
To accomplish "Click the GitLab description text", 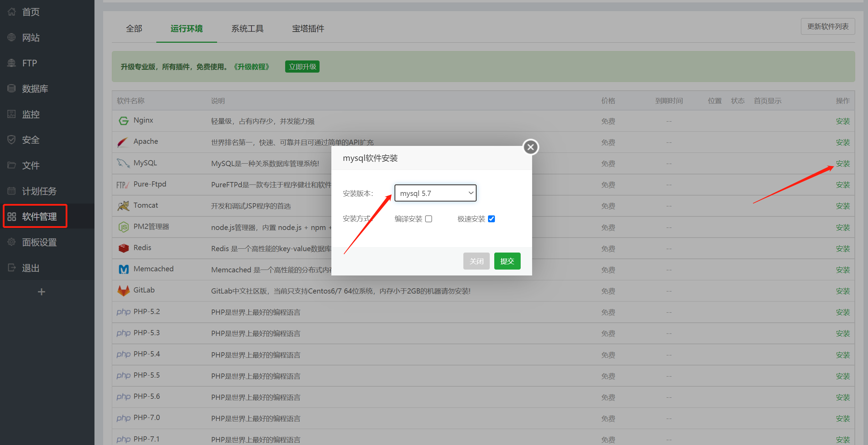I will click(341, 291).
